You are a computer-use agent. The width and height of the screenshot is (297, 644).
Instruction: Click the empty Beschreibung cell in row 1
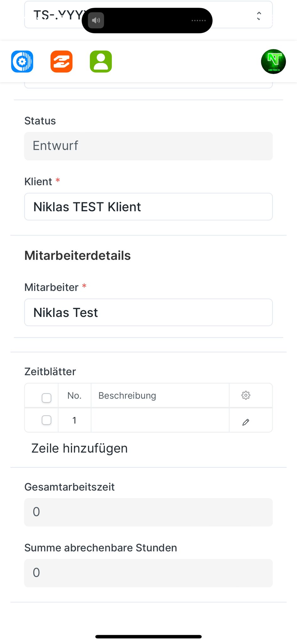point(160,420)
